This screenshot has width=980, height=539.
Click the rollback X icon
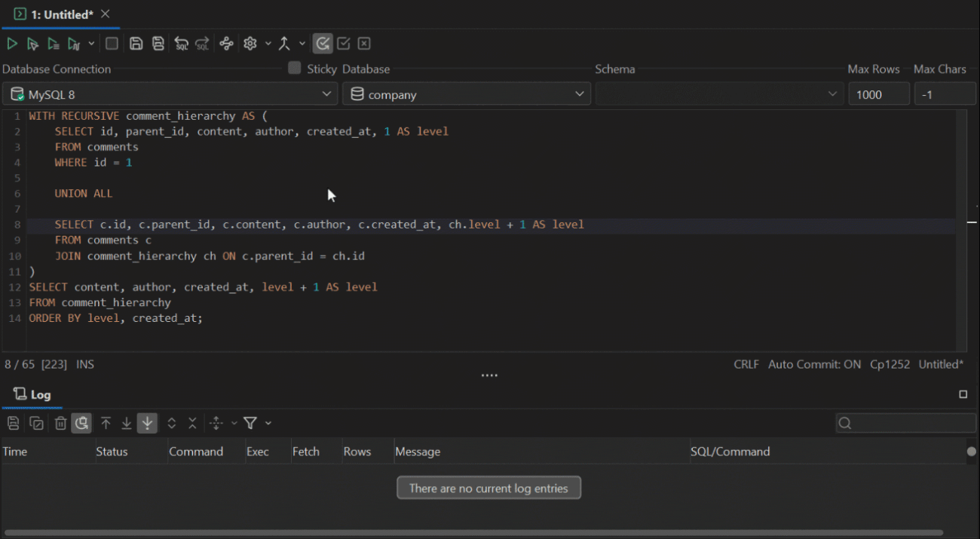coord(364,44)
